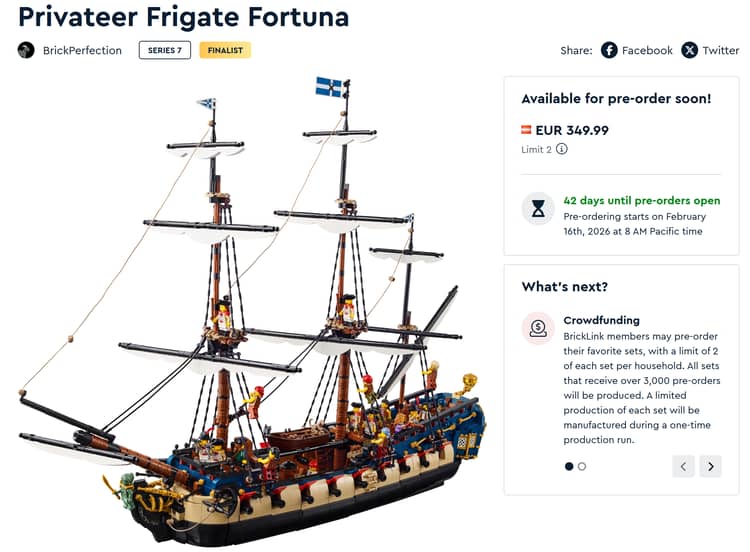This screenshot has width=750, height=552.
Task: Click the Limit 2 info icon
Action: tap(562, 150)
